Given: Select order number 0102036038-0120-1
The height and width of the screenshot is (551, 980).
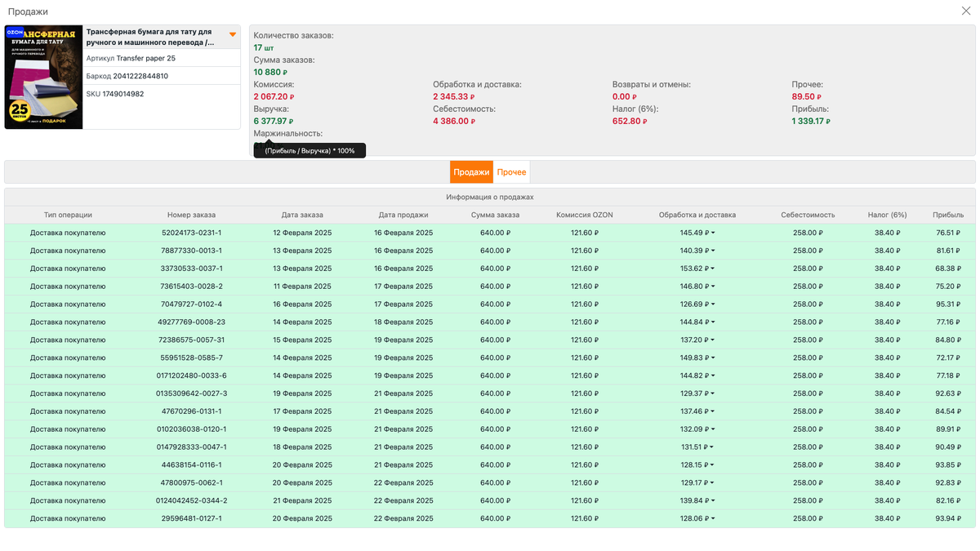Looking at the screenshot, I should click(192, 429).
